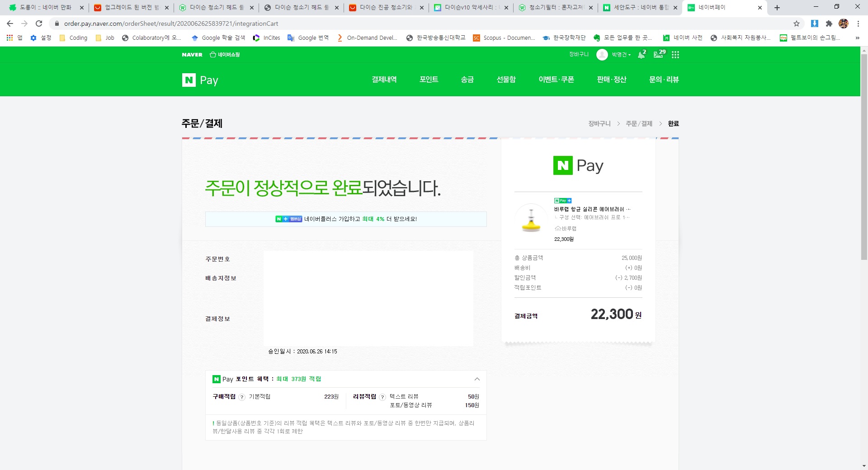Click the 구매적립 question mark help icon

coord(242,397)
